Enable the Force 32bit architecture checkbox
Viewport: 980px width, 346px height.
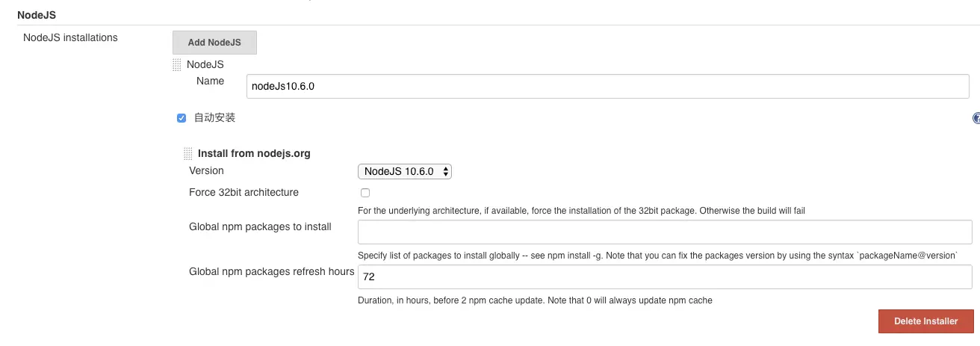[365, 193]
